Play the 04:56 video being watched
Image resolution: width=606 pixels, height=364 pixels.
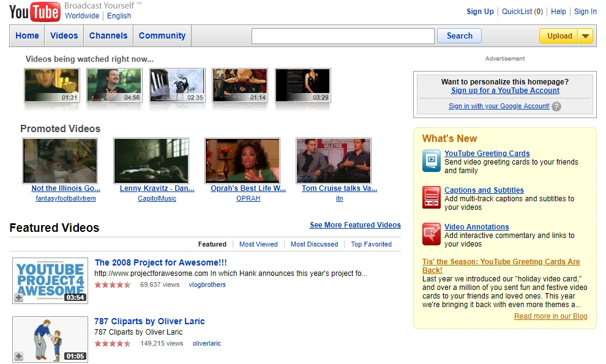tap(114, 86)
